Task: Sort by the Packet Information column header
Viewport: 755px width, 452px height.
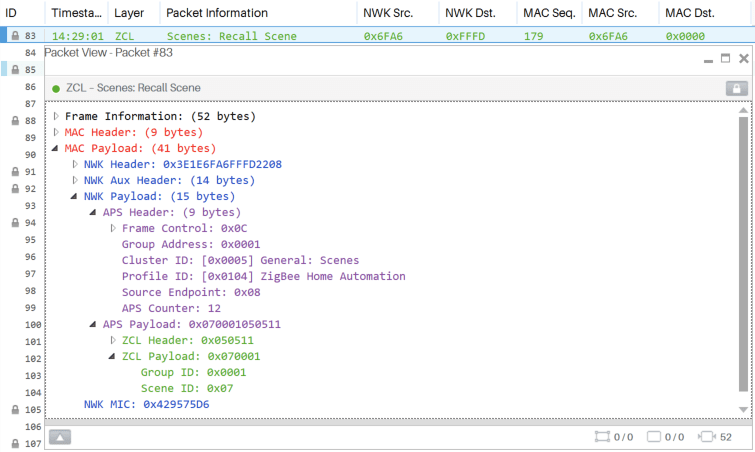Action: click(217, 13)
